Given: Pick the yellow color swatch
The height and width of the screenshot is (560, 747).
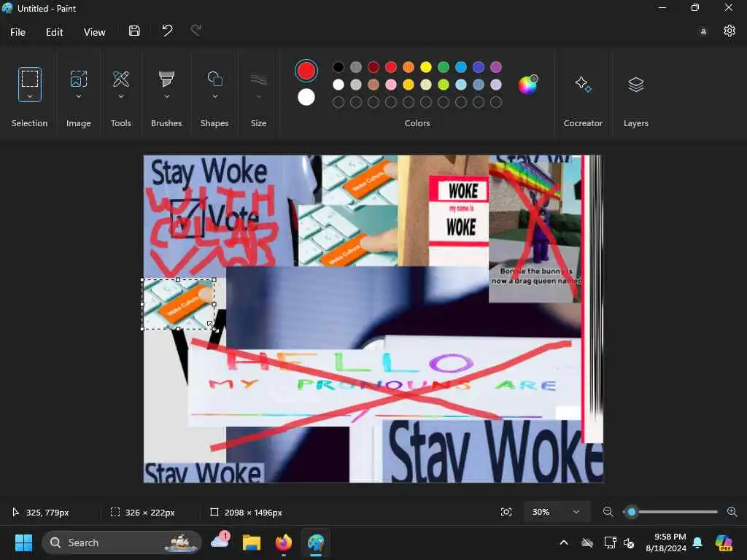Looking at the screenshot, I should tap(426, 67).
